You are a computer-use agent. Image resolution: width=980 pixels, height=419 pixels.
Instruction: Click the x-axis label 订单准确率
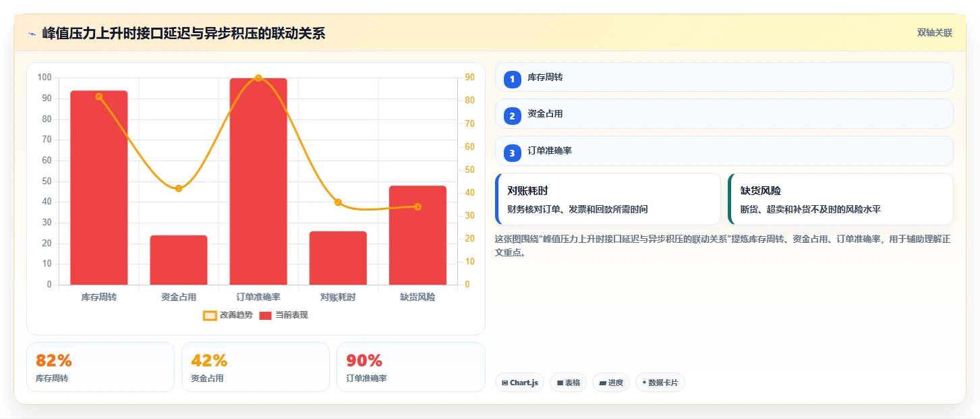click(258, 297)
